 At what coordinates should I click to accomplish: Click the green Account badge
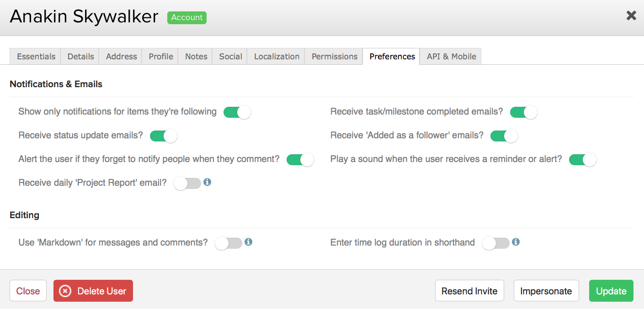[187, 17]
